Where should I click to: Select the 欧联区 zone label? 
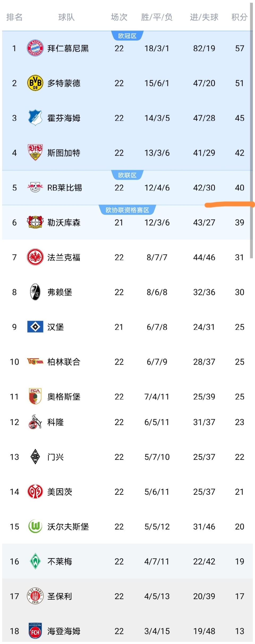127,175
